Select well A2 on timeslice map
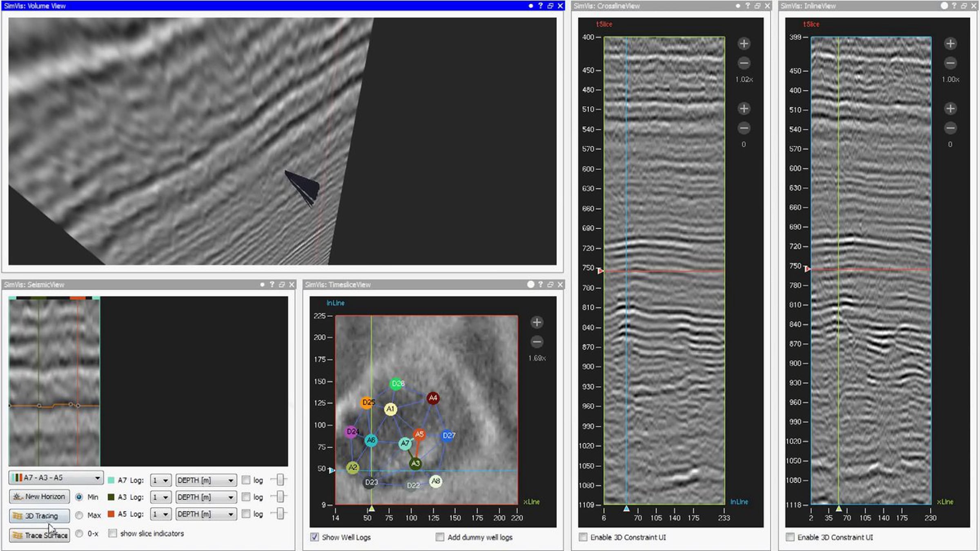The height and width of the screenshot is (551, 980). click(353, 467)
